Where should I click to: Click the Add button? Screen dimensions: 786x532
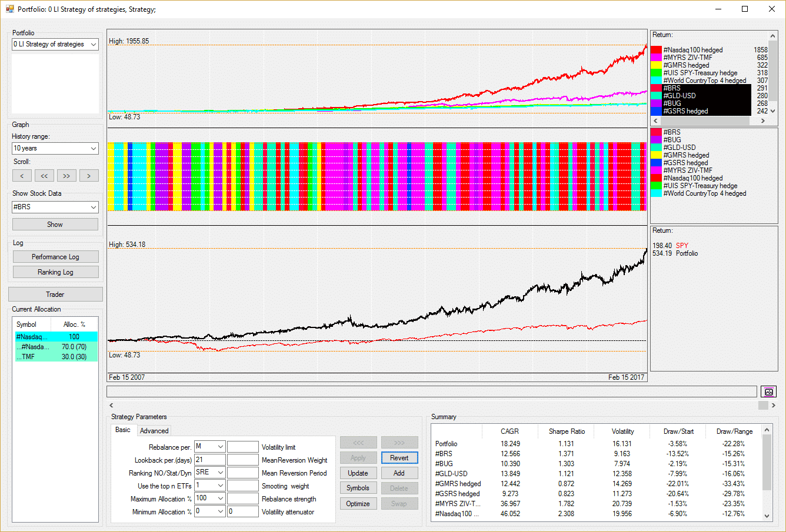click(399, 473)
